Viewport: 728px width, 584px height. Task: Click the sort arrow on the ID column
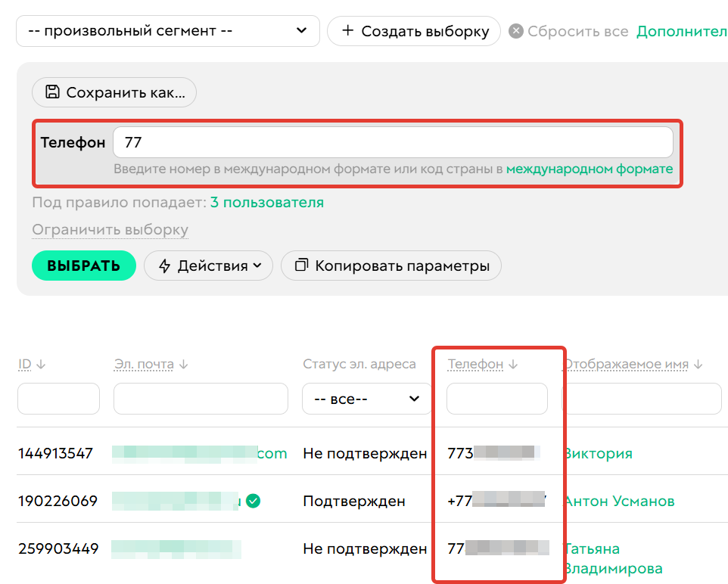point(42,364)
